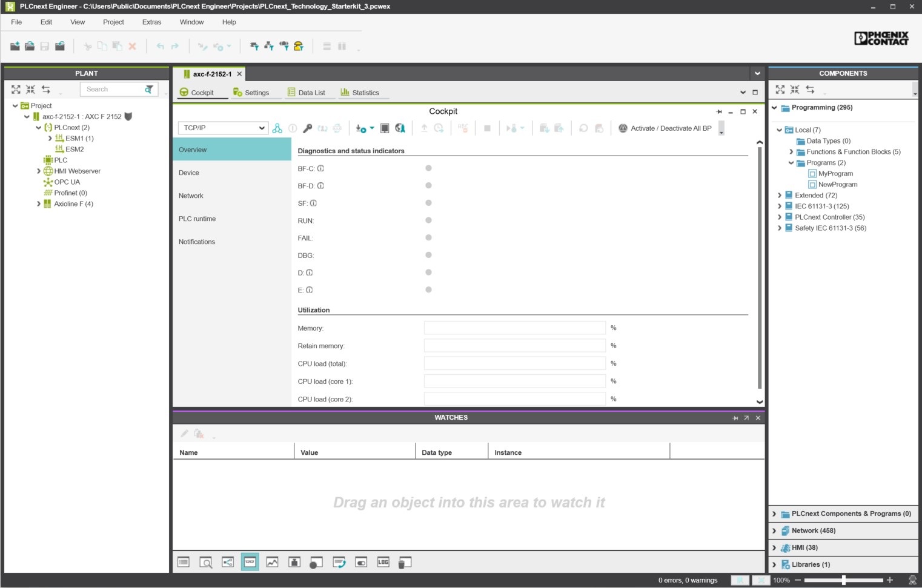Switch to the Statistics tab
The width and height of the screenshot is (922, 588).
(x=362, y=92)
